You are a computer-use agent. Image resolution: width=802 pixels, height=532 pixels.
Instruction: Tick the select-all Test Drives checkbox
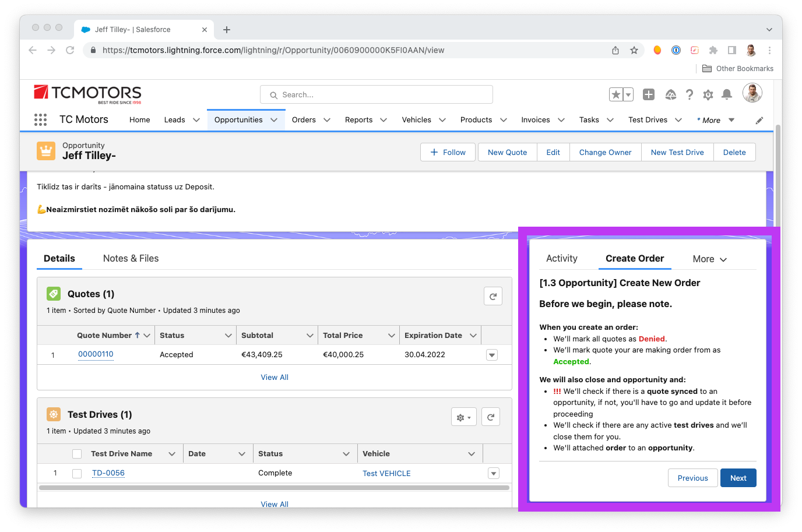(x=77, y=454)
